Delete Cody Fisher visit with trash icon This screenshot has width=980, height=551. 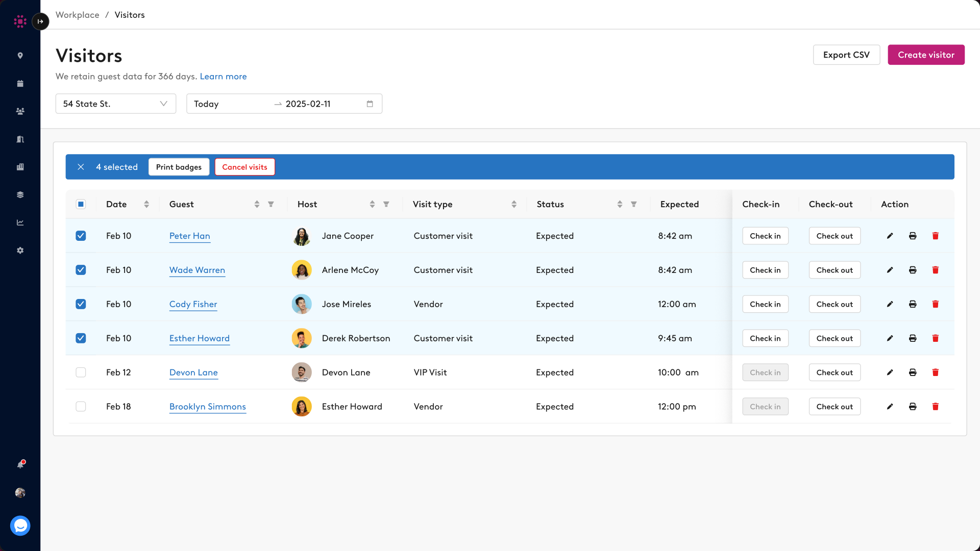[935, 304]
